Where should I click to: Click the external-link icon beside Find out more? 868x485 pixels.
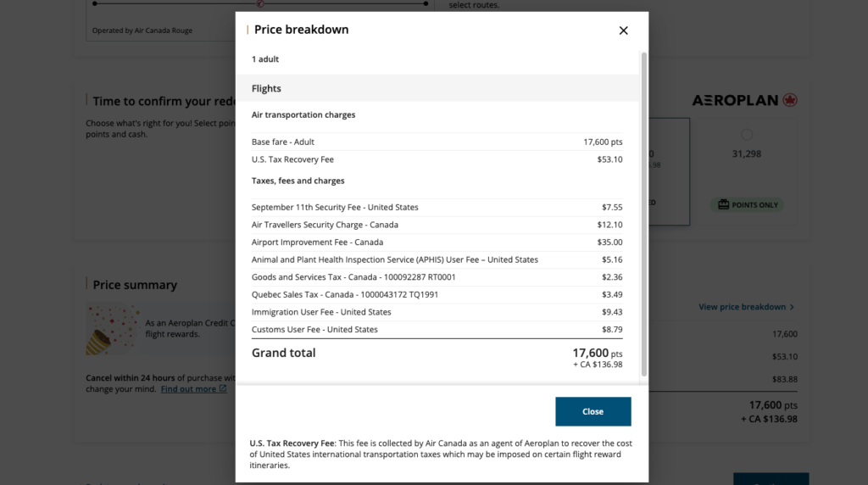pyautogui.click(x=223, y=389)
